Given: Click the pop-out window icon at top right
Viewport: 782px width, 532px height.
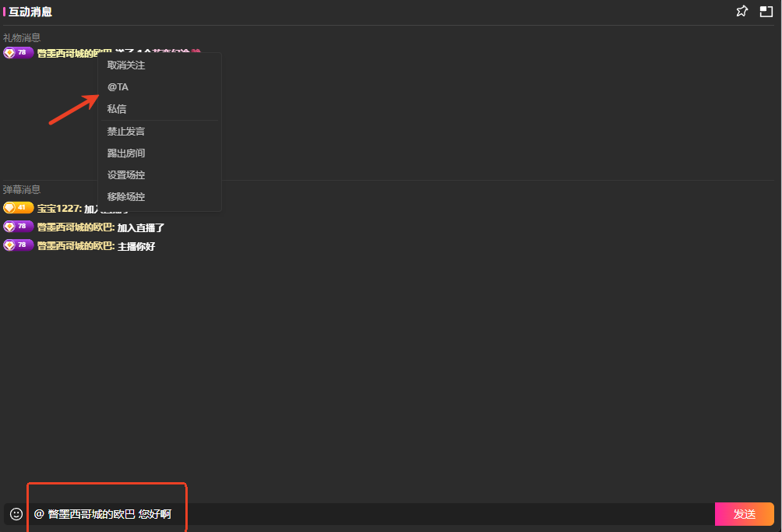Looking at the screenshot, I should click(x=766, y=12).
